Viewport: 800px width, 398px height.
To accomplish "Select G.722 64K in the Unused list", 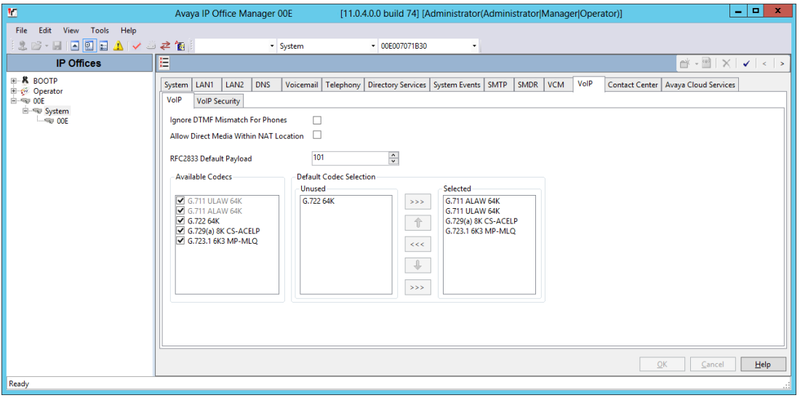I will click(318, 201).
